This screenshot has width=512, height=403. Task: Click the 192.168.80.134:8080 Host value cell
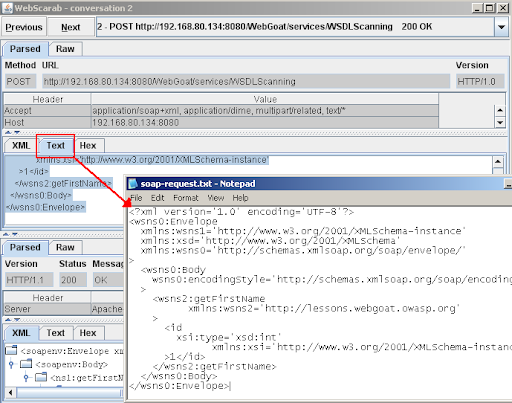click(265, 122)
